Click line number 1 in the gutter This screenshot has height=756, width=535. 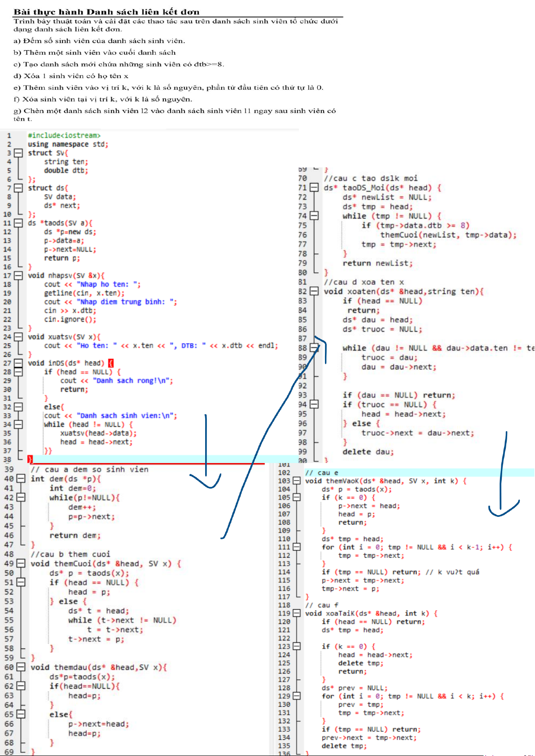click(x=9, y=135)
